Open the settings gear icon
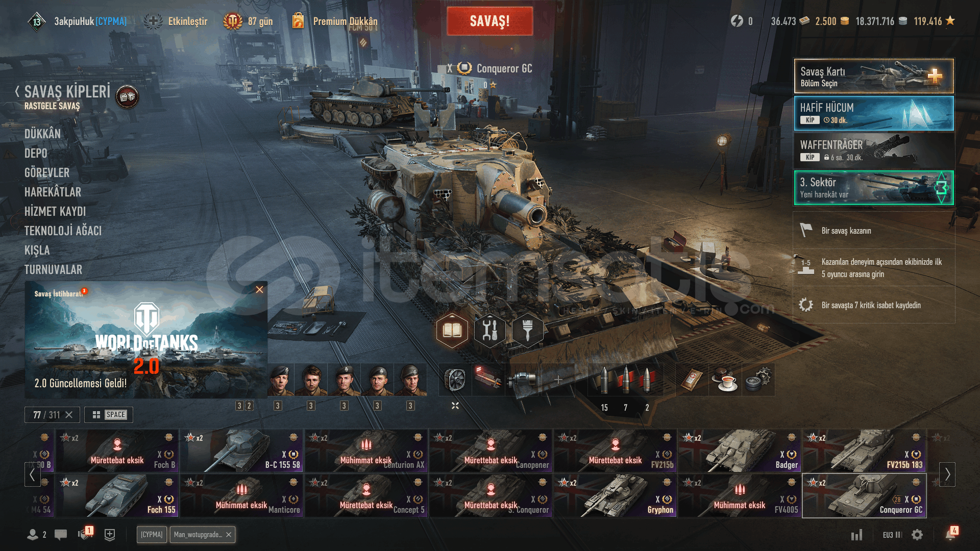980x551 pixels. click(x=917, y=535)
